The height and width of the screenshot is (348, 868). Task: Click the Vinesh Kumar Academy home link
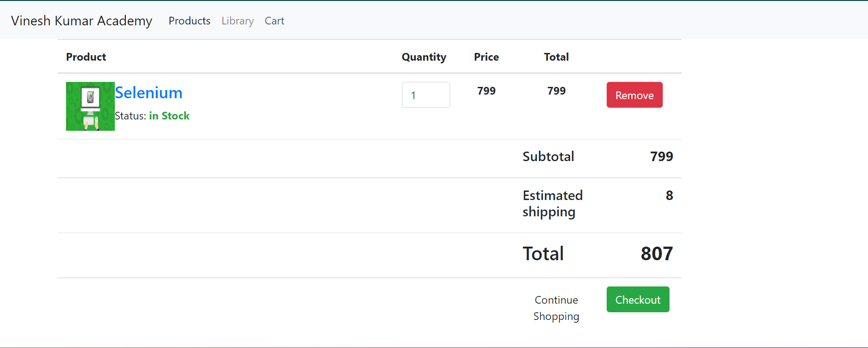coord(81,20)
